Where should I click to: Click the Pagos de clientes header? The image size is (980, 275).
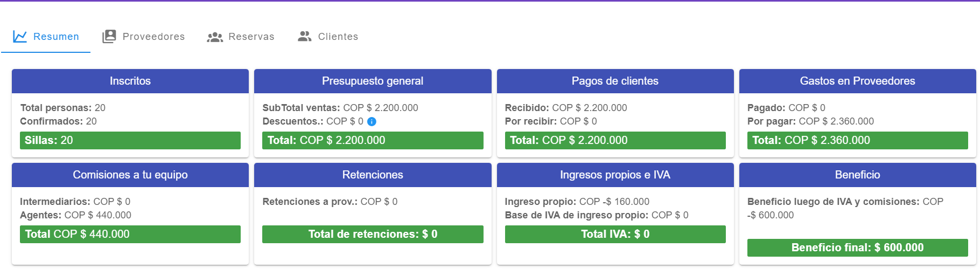(x=615, y=81)
